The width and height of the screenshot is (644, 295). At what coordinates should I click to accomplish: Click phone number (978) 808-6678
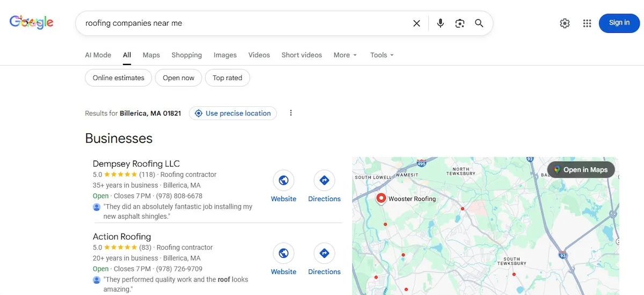pyautogui.click(x=179, y=196)
